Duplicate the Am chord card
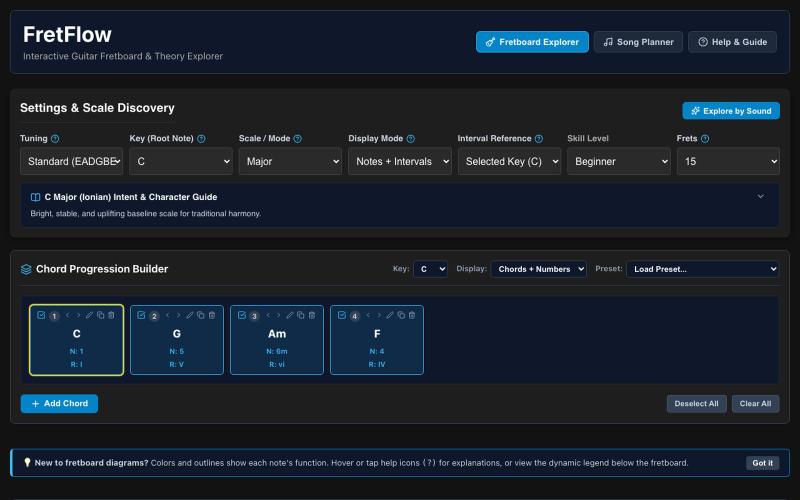The image size is (800, 500). point(301,315)
